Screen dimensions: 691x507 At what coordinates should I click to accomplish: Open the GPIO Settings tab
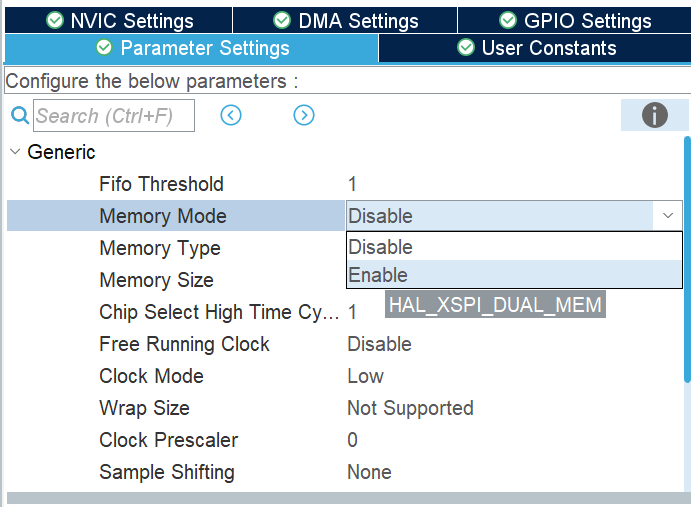pyautogui.click(x=575, y=20)
